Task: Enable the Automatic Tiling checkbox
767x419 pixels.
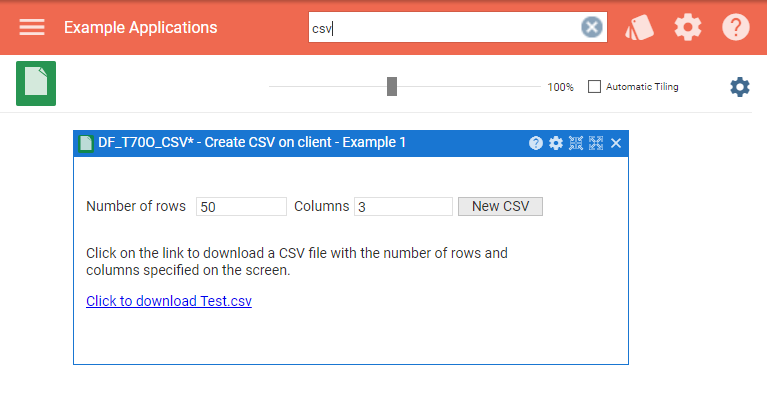Action: (x=595, y=87)
